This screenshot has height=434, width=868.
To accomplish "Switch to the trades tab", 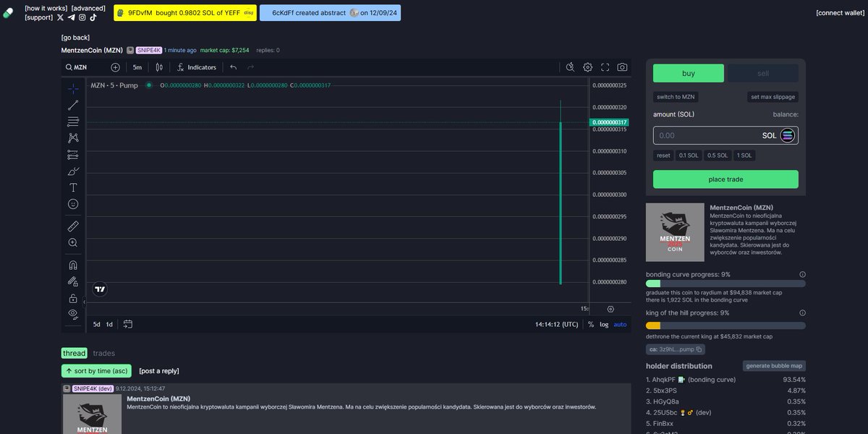I will pyautogui.click(x=103, y=353).
